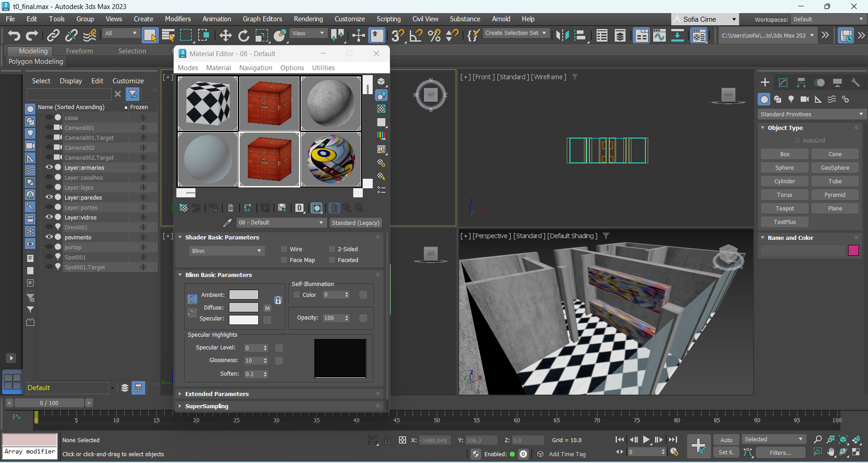Screen dimensions: 868x463
Task: Select the Move transform tool
Action: click(225, 35)
